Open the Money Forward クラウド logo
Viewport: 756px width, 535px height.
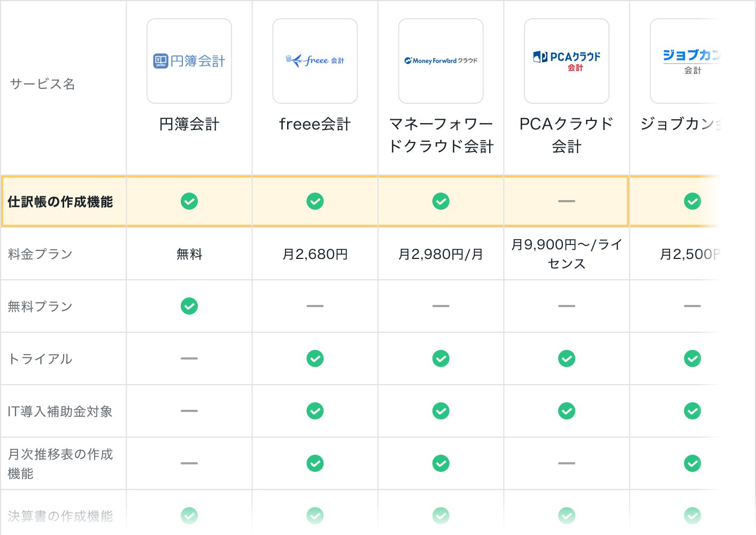441,61
